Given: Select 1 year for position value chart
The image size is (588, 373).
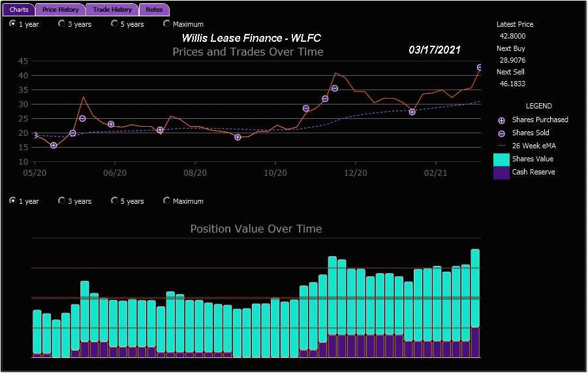Looking at the screenshot, I should (13, 201).
